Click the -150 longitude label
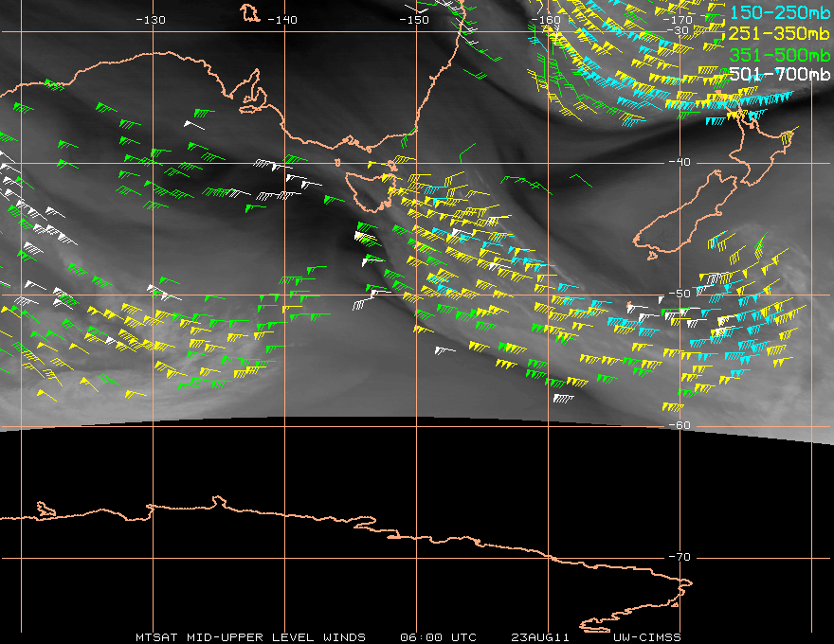This screenshot has height=644, width=834. click(414, 20)
